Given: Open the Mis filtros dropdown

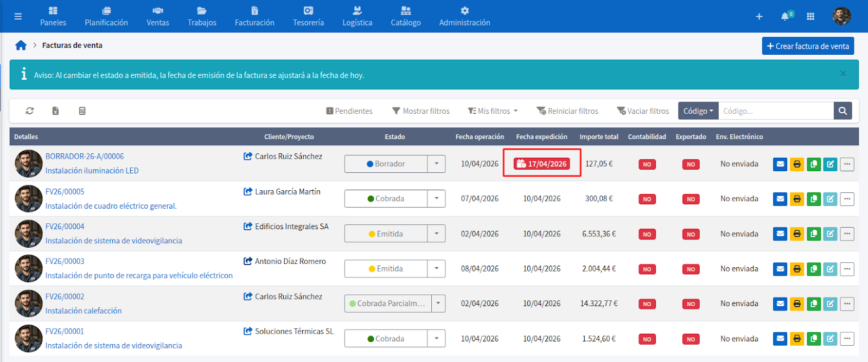Looking at the screenshot, I should point(493,111).
